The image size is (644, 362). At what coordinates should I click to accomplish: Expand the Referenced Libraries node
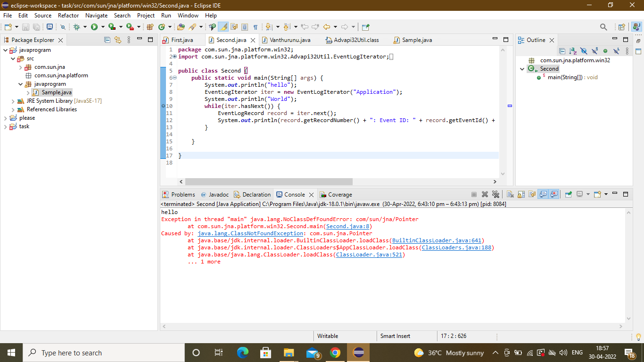13,109
